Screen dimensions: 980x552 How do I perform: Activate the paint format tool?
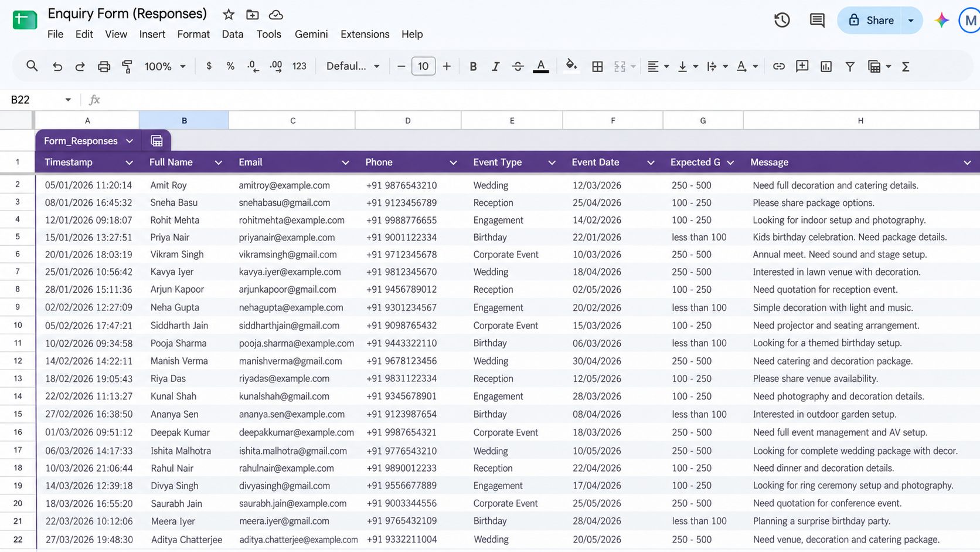[127, 67]
